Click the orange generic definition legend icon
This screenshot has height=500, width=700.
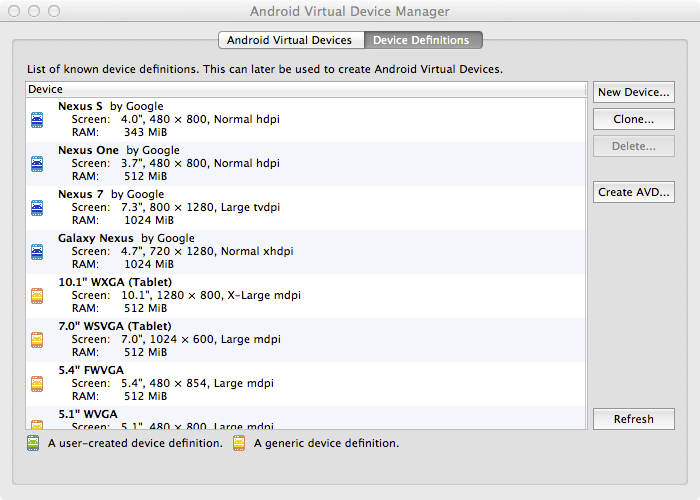[x=239, y=443]
